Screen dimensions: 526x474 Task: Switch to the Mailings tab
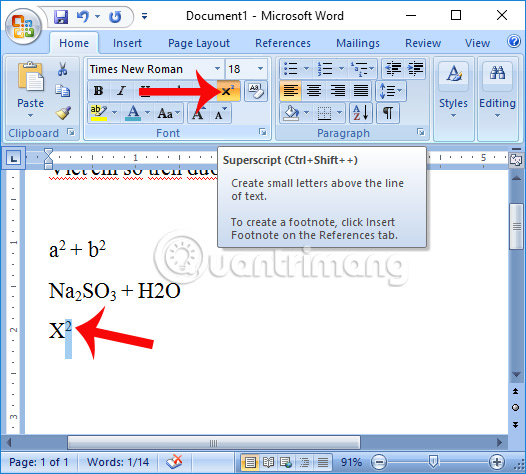click(358, 43)
